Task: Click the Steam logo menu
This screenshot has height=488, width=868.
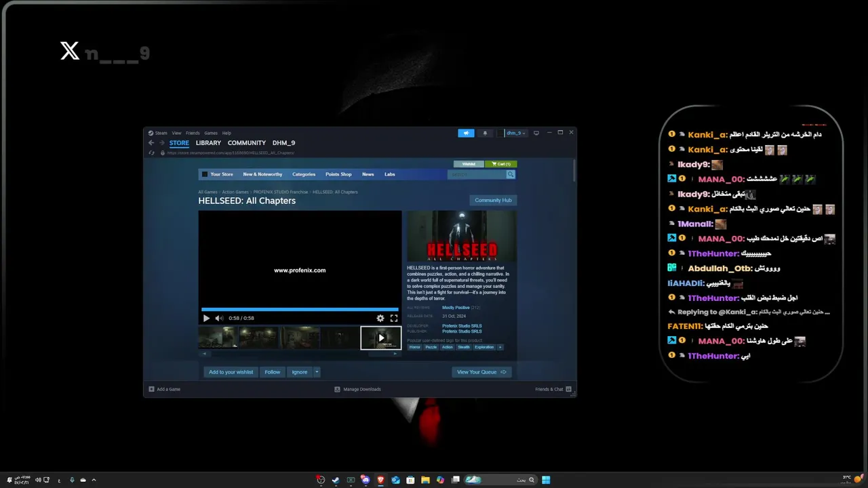Action: tap(158, 133)
